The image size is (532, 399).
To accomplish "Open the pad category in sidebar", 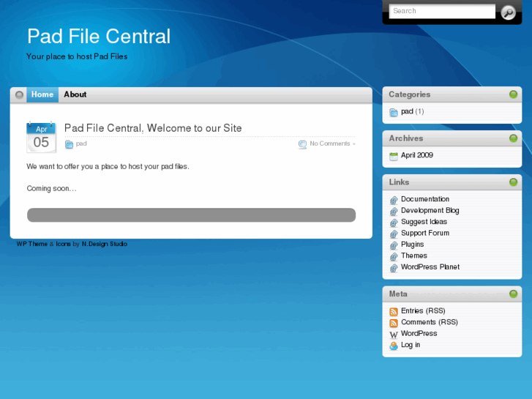I will (x=407, y=111).
